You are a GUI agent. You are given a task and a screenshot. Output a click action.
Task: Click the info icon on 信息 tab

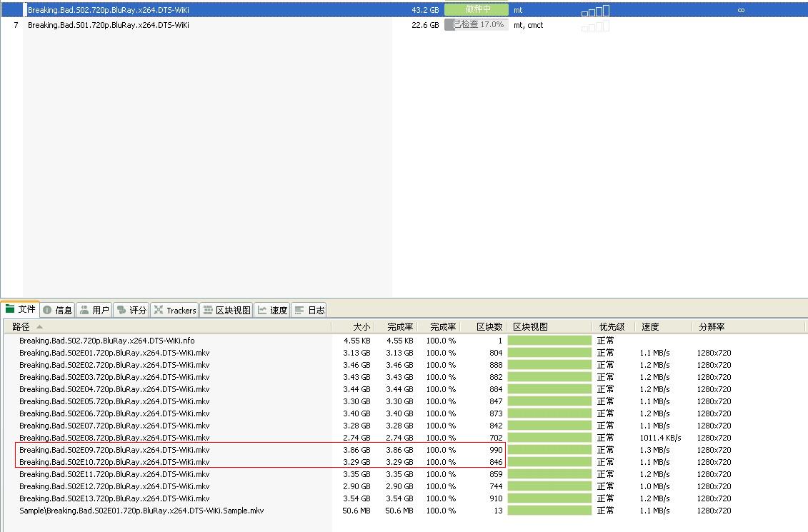pyautogui.click(x=47, y=310)
